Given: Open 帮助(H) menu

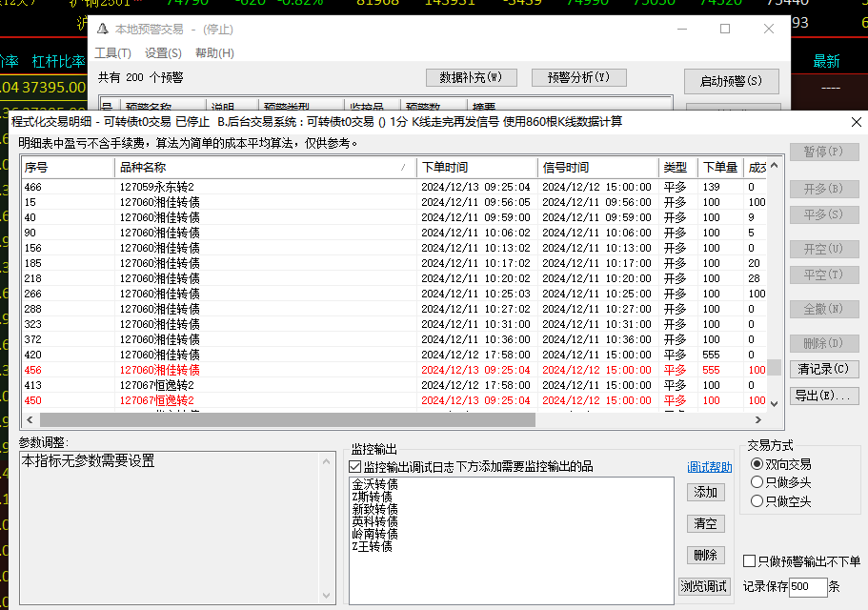Looking at the screenshot, I should (214, 53).
